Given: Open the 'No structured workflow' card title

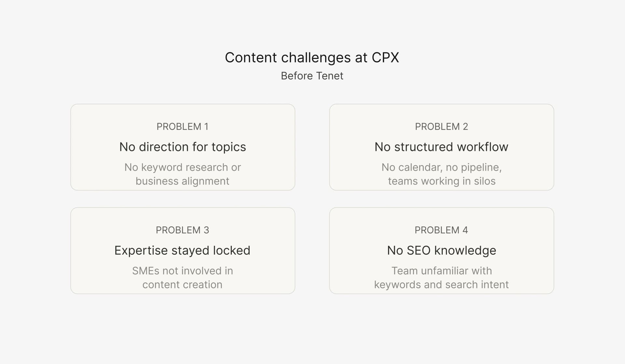Looking at the screenshot, I should (x=441, y=147).
